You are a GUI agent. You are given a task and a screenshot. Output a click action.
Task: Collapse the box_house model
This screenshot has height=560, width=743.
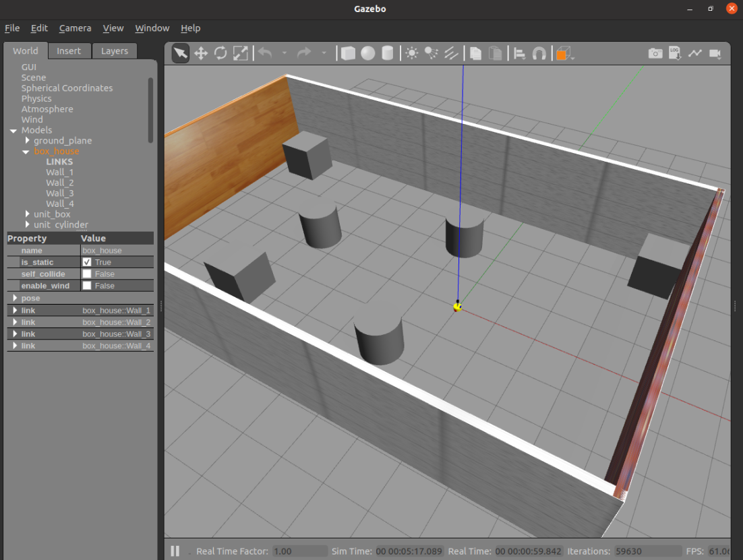(x=26, y=152)
